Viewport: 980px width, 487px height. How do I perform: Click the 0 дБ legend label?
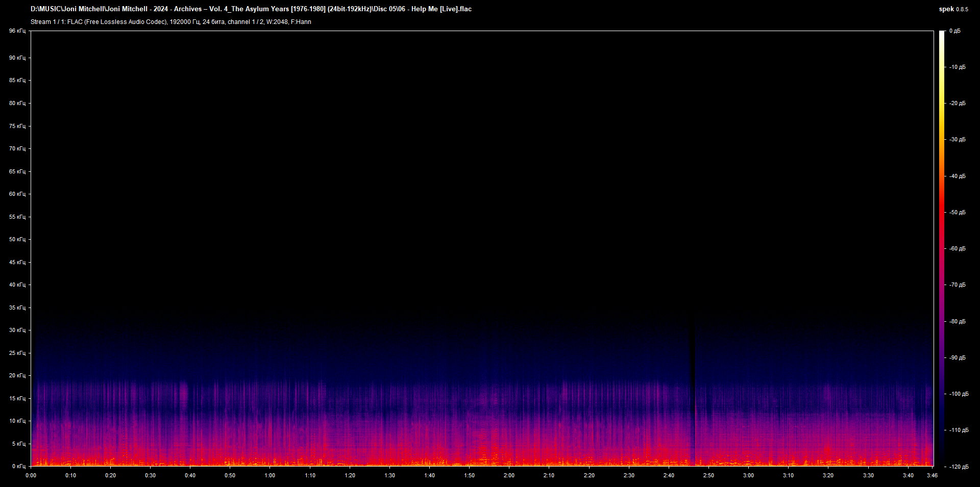tap(956, 31)
